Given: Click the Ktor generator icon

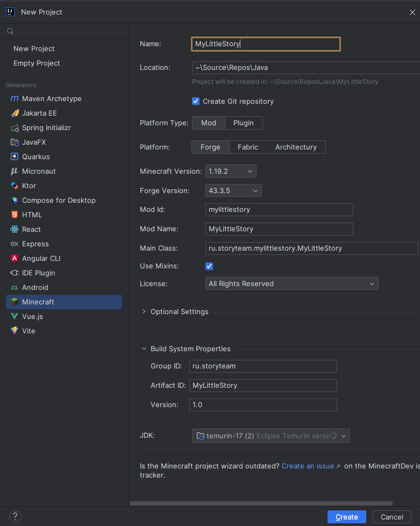Looking at the screenshot, I should coord(15,186).
